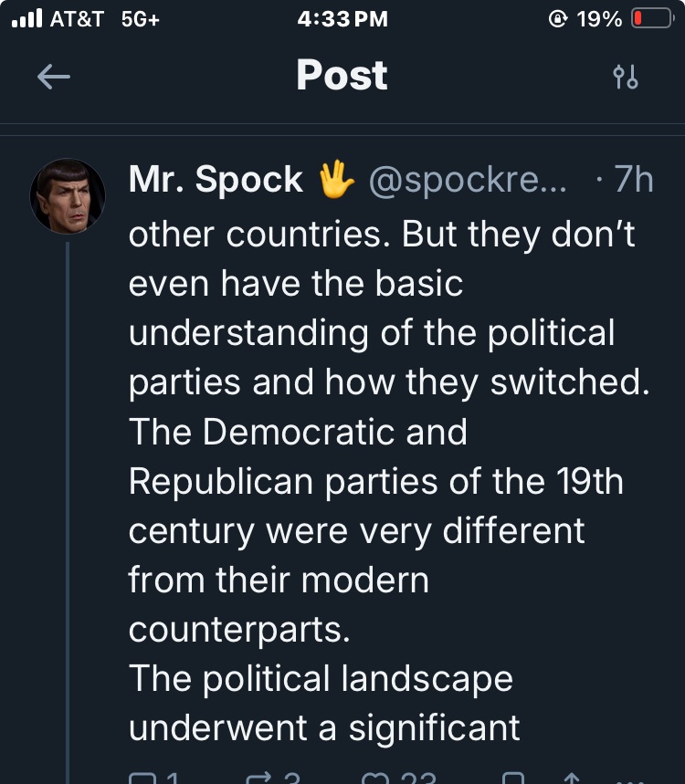Tap the cellular signal bars
This screenshot has width=685, height=784.
click(26, 19)
